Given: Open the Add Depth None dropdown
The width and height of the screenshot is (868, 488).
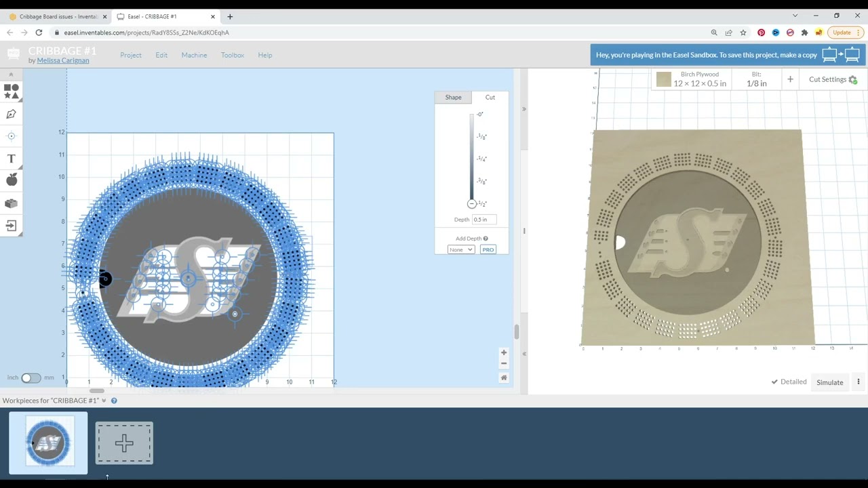Looking at the screenshot, I should pos(461,249).
